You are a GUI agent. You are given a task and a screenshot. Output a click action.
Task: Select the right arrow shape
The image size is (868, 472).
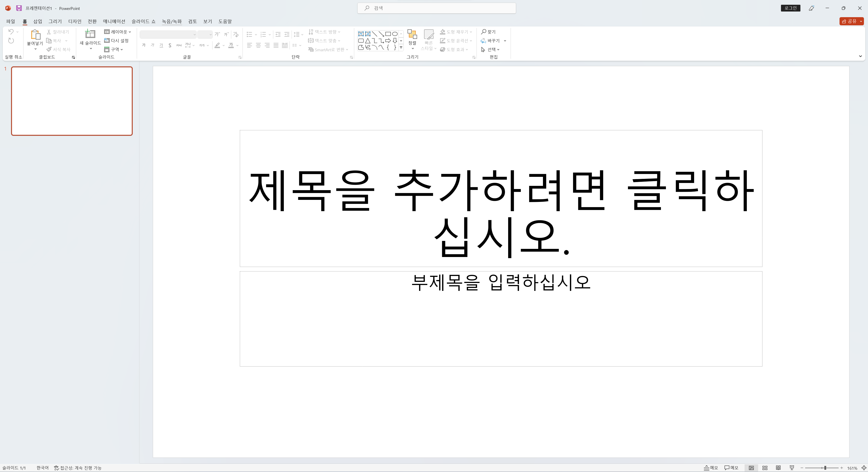click(x=388, y=41)
